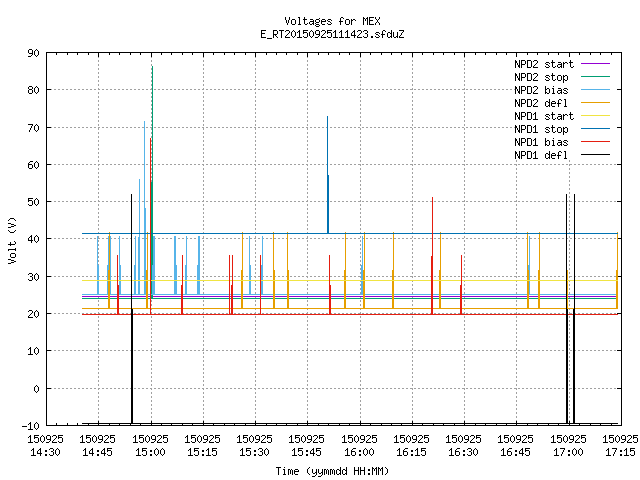Click the x-axis time label 15:15
This screenshot has width=640, height=480.
point(202,452)
